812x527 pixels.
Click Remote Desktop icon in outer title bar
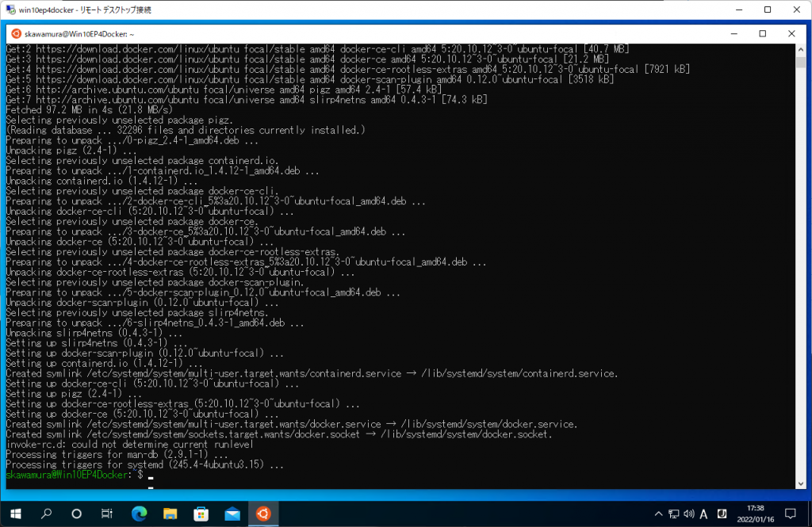coord(10,10)
